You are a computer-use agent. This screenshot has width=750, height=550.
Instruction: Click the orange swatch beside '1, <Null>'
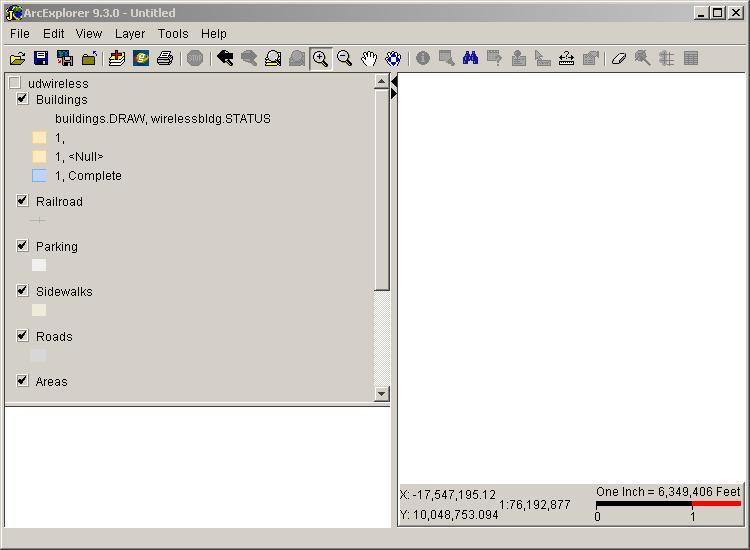(39, 156)
